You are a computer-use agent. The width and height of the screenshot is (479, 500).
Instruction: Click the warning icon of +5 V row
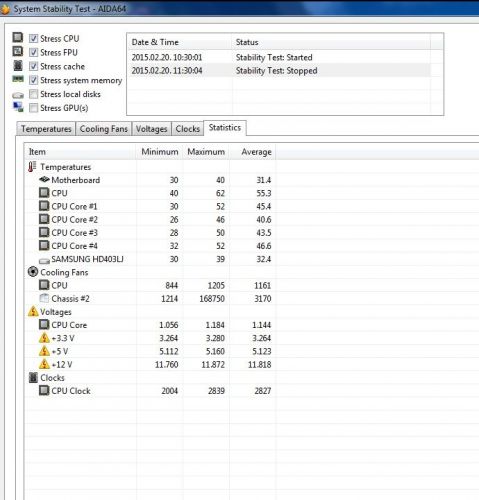click(x=44, y=351)
